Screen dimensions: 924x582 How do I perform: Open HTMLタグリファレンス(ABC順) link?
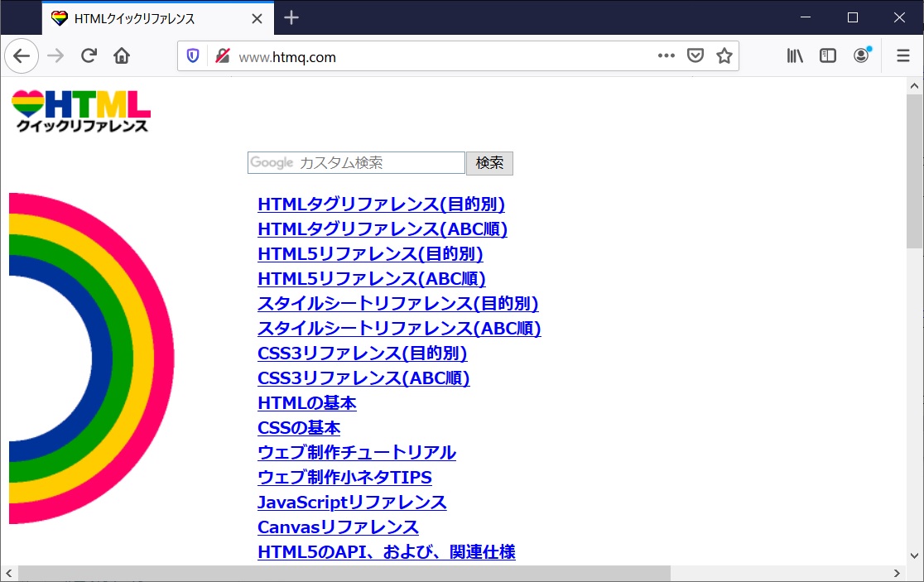(383, 228)
